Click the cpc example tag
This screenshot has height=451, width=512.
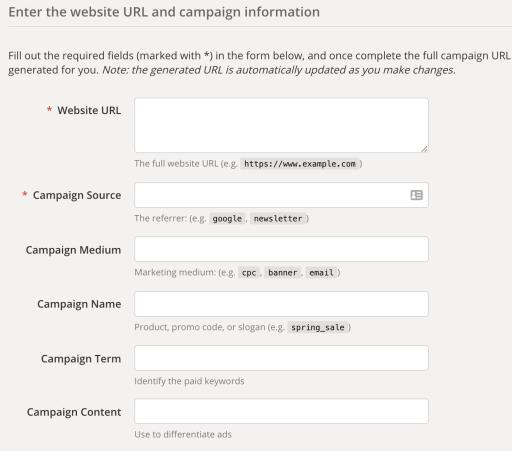click(249, 273)
